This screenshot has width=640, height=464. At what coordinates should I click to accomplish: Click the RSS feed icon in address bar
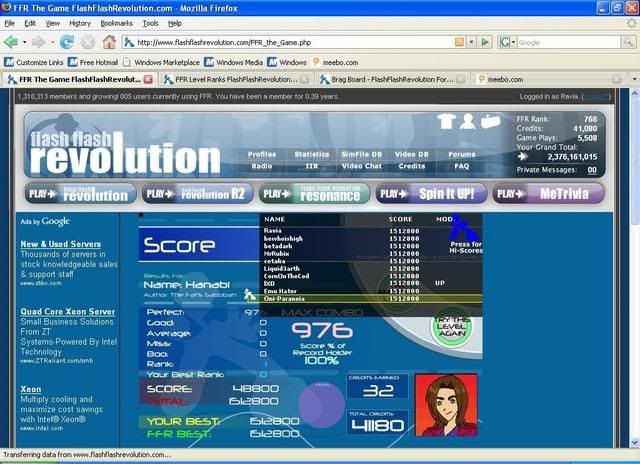(460, 42)
